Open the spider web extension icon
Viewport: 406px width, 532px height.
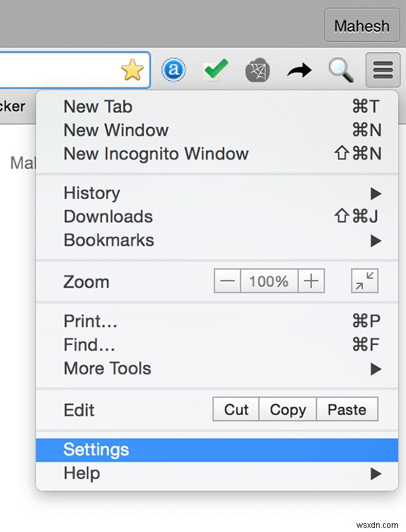pos(257,70)
